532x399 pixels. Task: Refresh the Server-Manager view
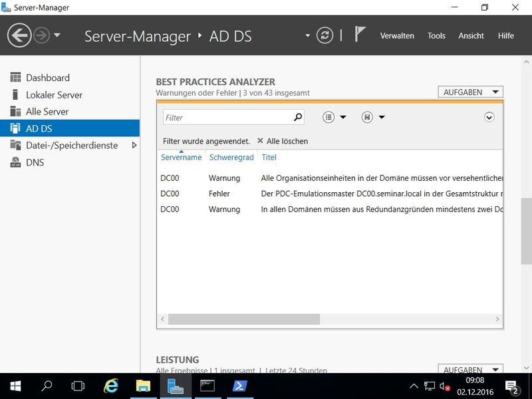pyautogui.click(x=325, y=36)
